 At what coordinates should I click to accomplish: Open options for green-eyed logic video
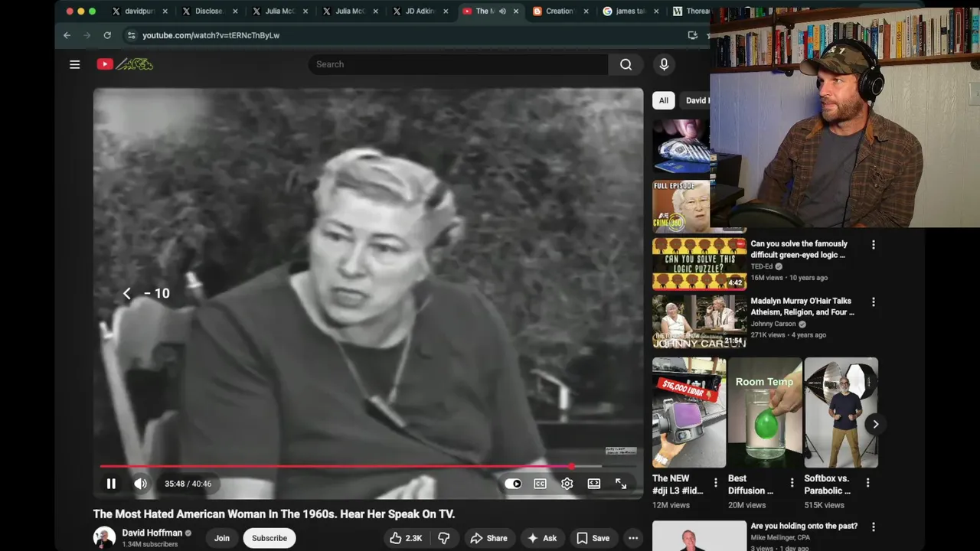(874, 245)
